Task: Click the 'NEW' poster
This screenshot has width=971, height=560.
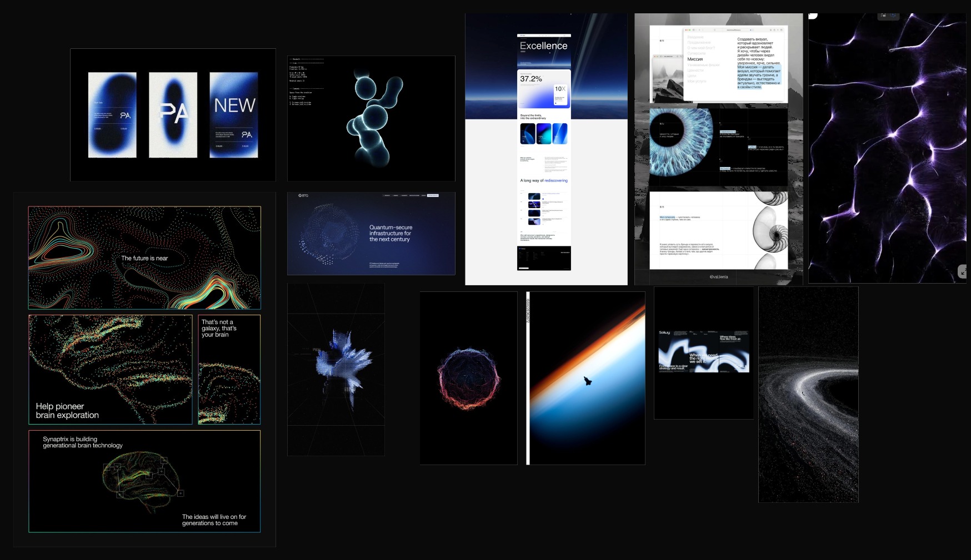Action: pyautogui.click(x=234, y=115)
